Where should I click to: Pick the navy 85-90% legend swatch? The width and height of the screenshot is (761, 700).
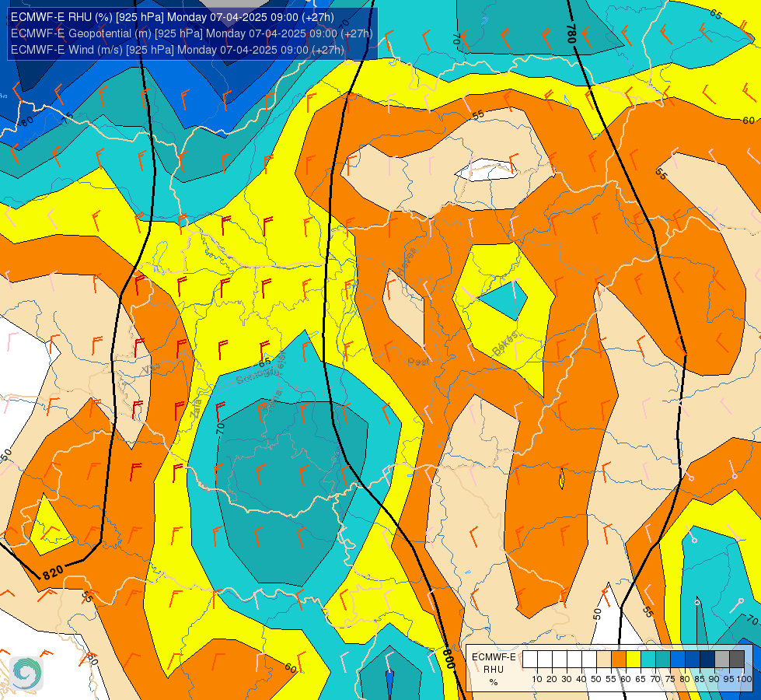point(707,660)
